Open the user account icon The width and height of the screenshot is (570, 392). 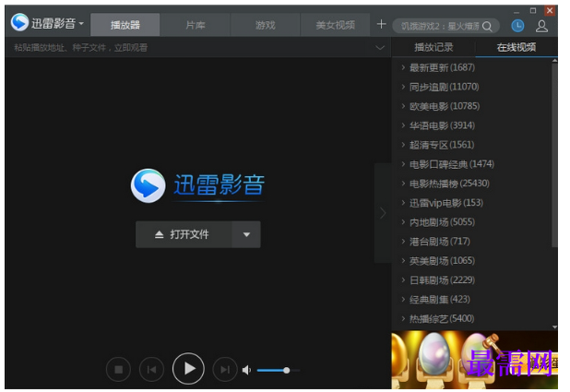tap(541, 26)
